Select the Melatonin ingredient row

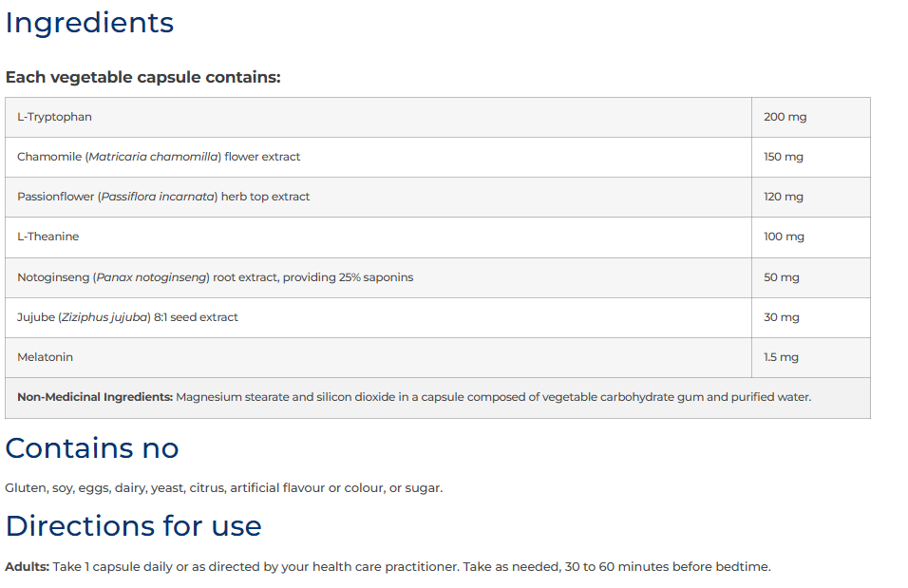click(437, 357)
